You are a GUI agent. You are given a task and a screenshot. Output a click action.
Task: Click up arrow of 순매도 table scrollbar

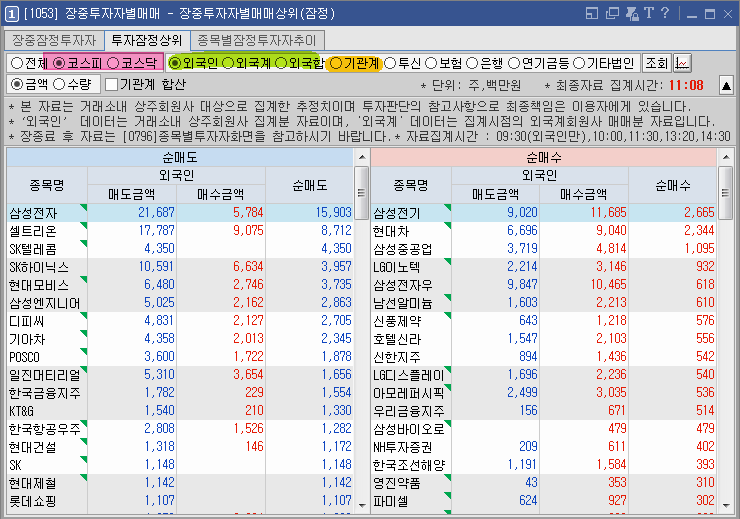(362, 157)
